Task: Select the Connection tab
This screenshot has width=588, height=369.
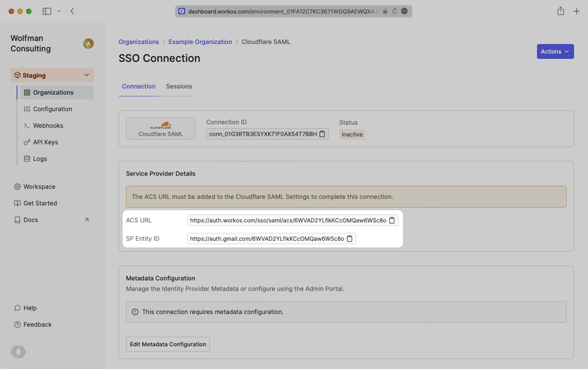Action: [x=139, y=86]
